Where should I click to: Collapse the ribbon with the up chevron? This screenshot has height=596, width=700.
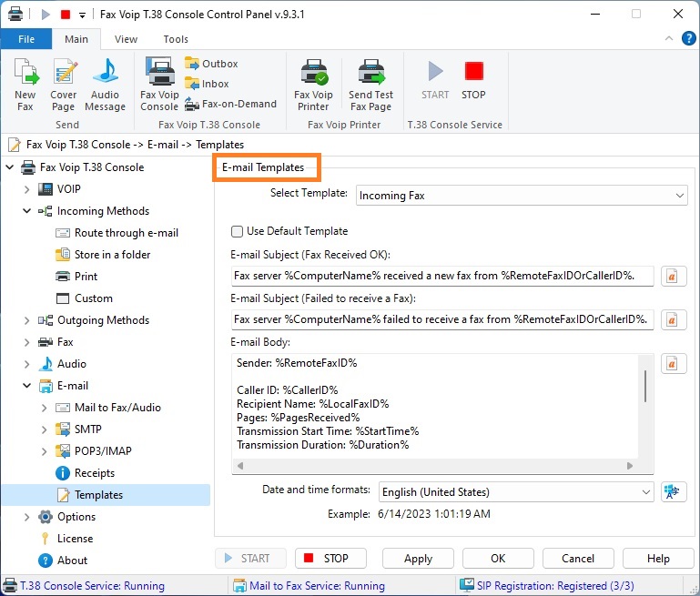(669, 38)
